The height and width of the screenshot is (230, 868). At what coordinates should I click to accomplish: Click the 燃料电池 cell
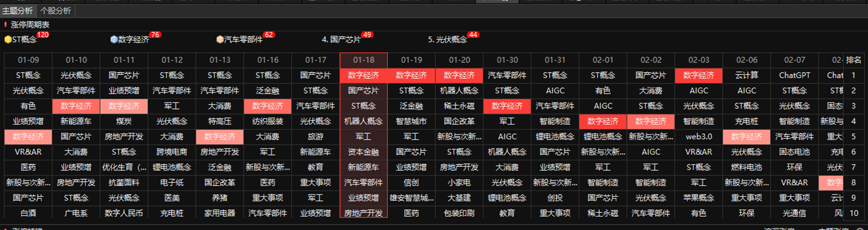click(x=746, y=167)
